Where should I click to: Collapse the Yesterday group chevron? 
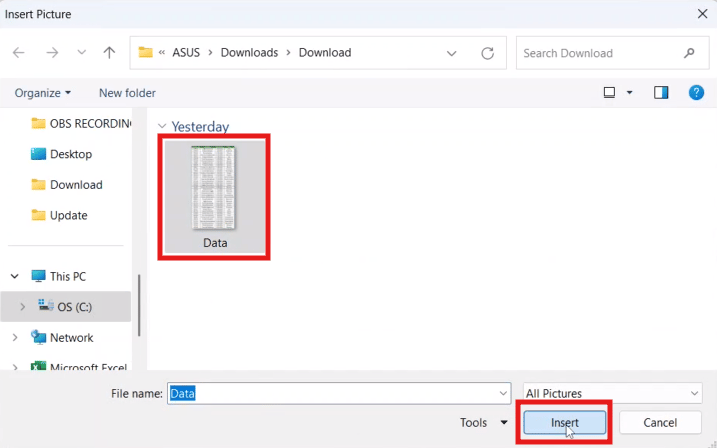(x=162, y=126)
